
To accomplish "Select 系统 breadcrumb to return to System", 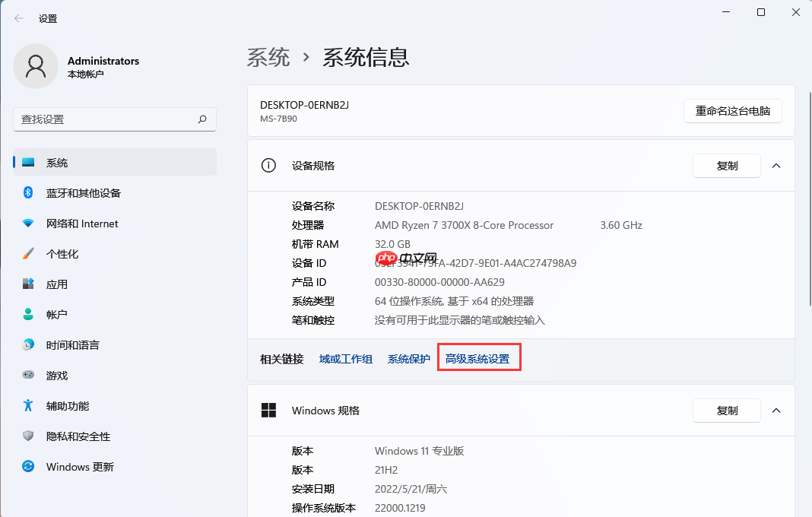I will tap(268, 56).
